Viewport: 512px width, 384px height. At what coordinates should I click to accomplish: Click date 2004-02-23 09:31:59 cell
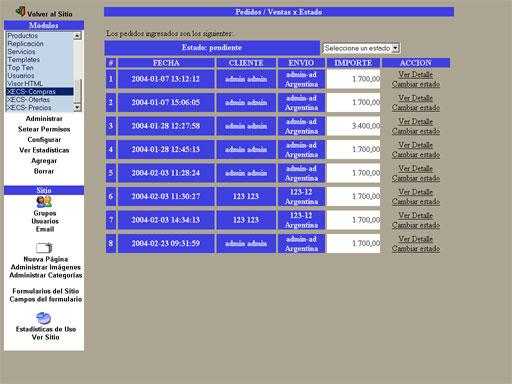(166, 243)
